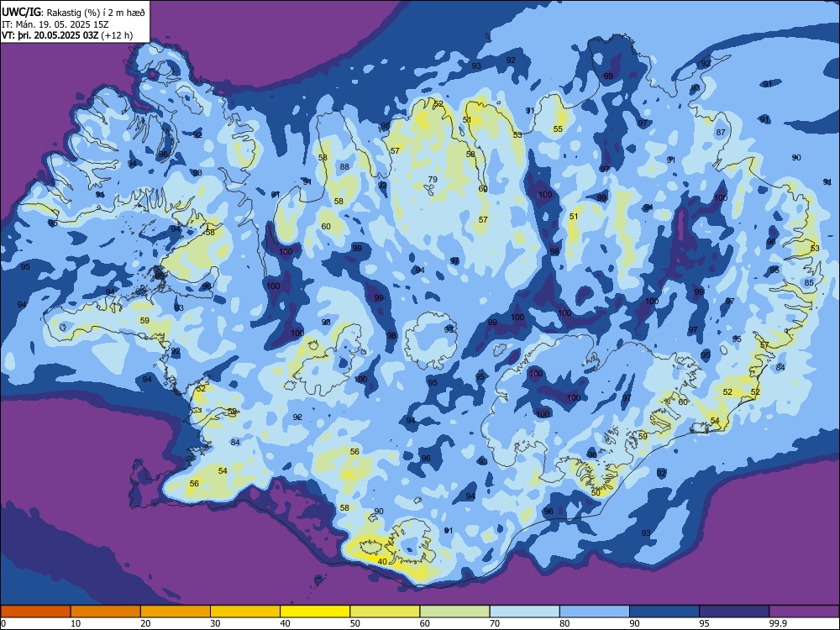The width and height of the screenshot is (840, 630).
Task: Click the '20' legend scale label
Action: tap(145, 623)
